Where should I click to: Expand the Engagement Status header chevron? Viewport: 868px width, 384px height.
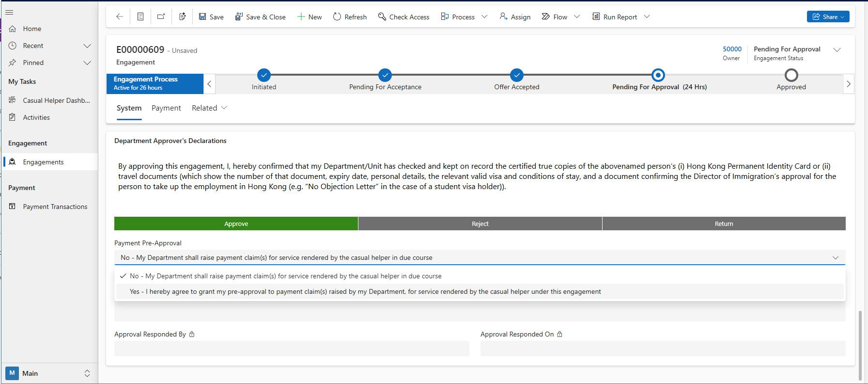837,50
